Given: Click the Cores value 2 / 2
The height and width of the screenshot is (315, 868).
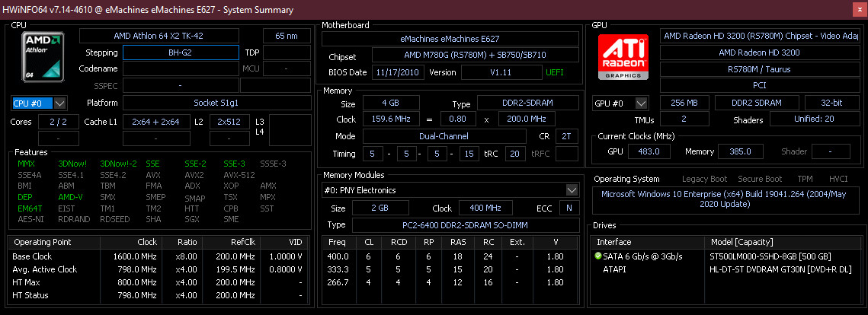Looking at the screenshot, I should coord(58,122).
